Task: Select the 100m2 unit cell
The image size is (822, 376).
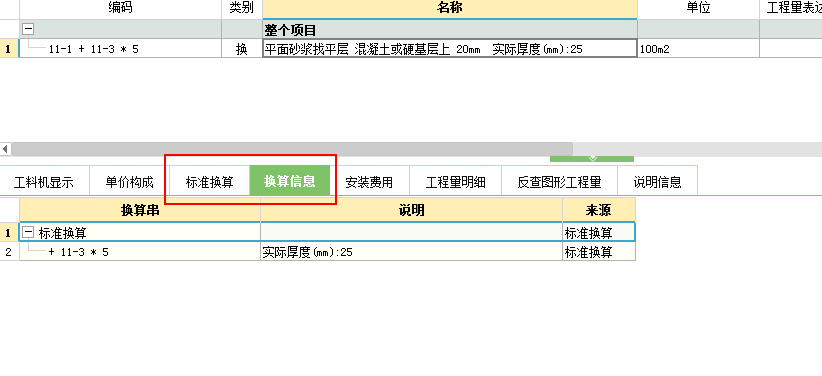Action: (x=698, y=49)
